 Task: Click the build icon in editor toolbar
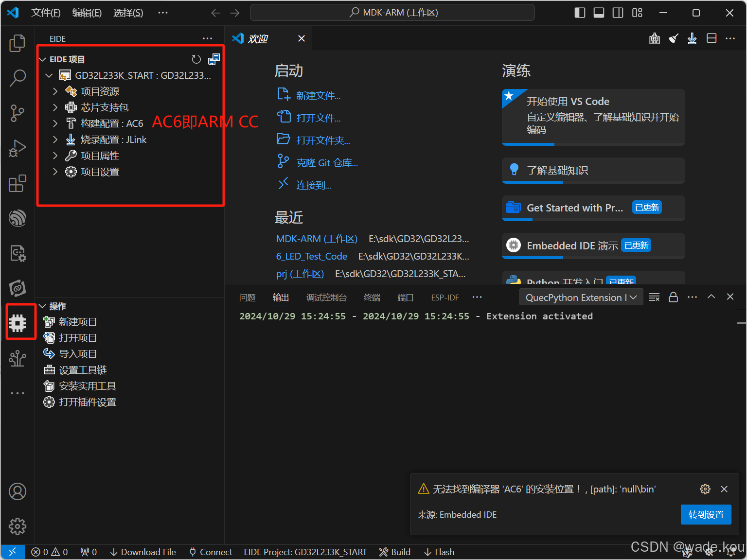coord(655,38)
